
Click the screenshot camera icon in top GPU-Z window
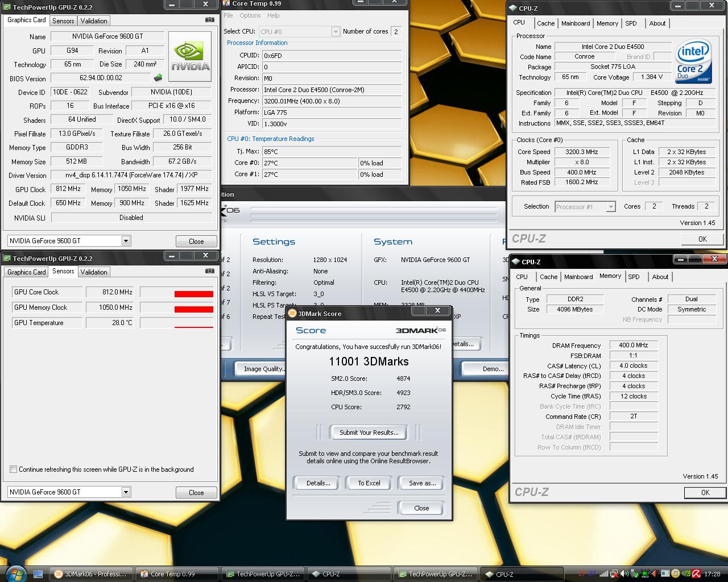click(210, 20)
